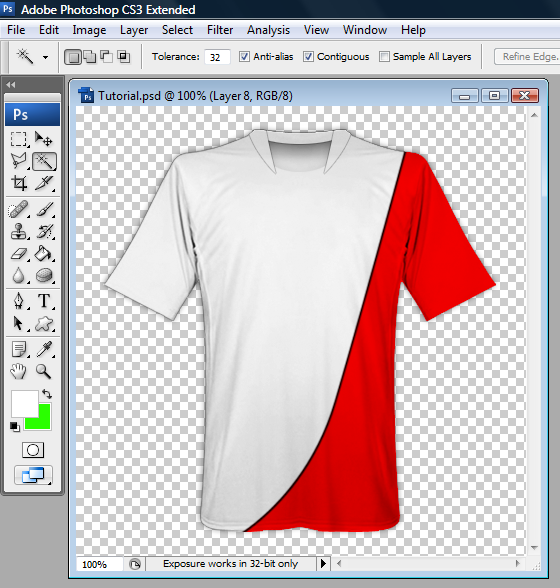
Task: Minimize the Tutorial.psd document window
Action: [464, 96]
